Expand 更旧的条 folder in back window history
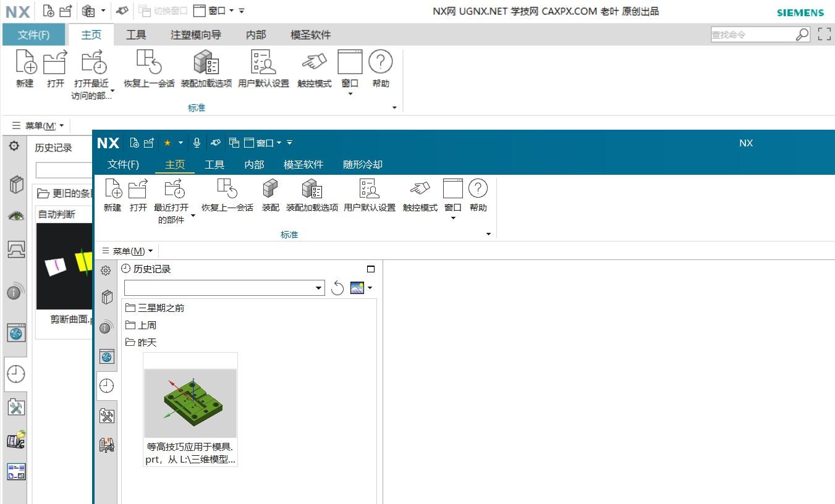 click(64, 193)
